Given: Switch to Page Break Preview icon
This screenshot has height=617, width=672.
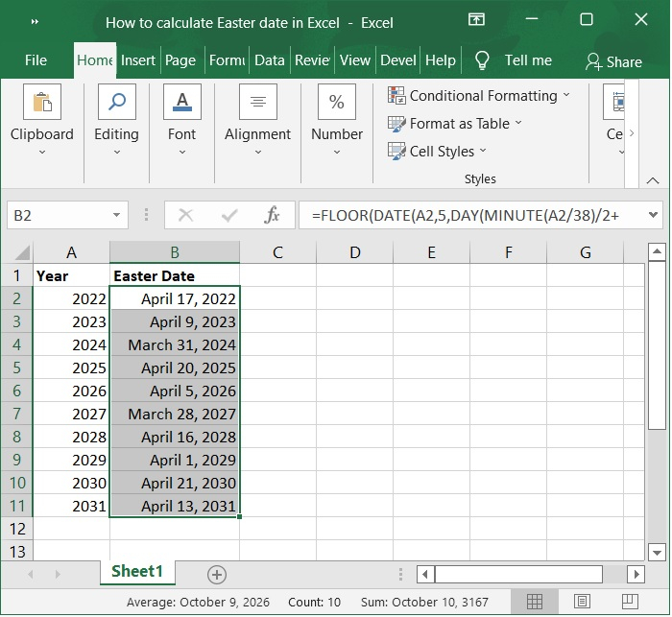Looking at the screenshot, I should point(630,602).
